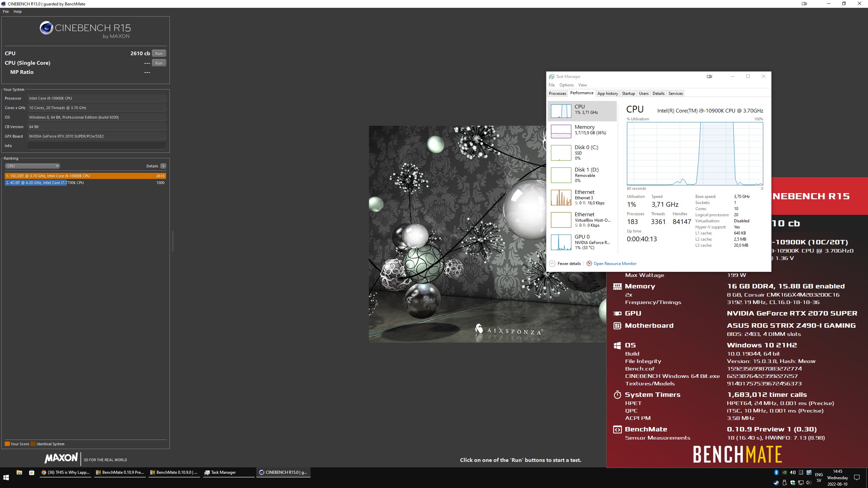Open Steam from the system tray
Screen dimensions: 868x488
coord(776,483)
